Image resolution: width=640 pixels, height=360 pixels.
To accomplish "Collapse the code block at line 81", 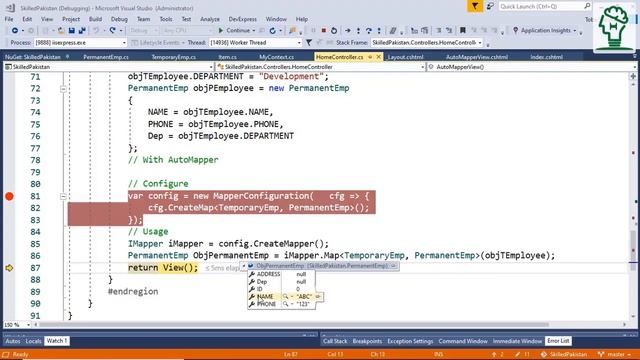I will (x=63, y=196).
